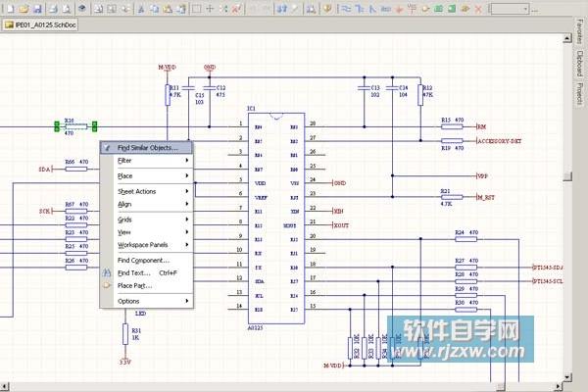Viewport: 588px width, 392px height.
Task: Cut the selection with scissors icon
Action: pyautogui.click(x=141, y=8)
